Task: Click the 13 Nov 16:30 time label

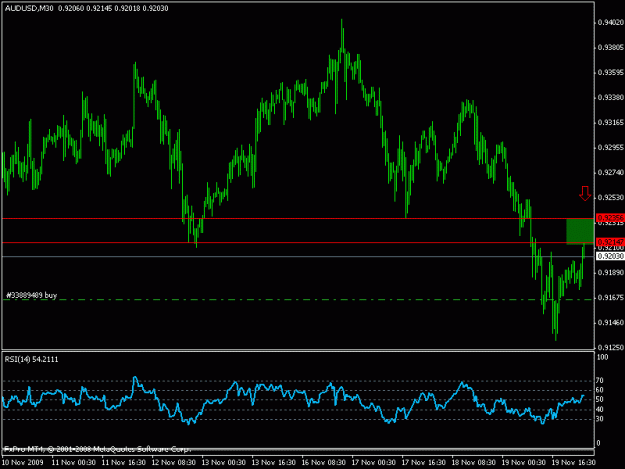Action: pyautogui.click(x=273, y=463)
